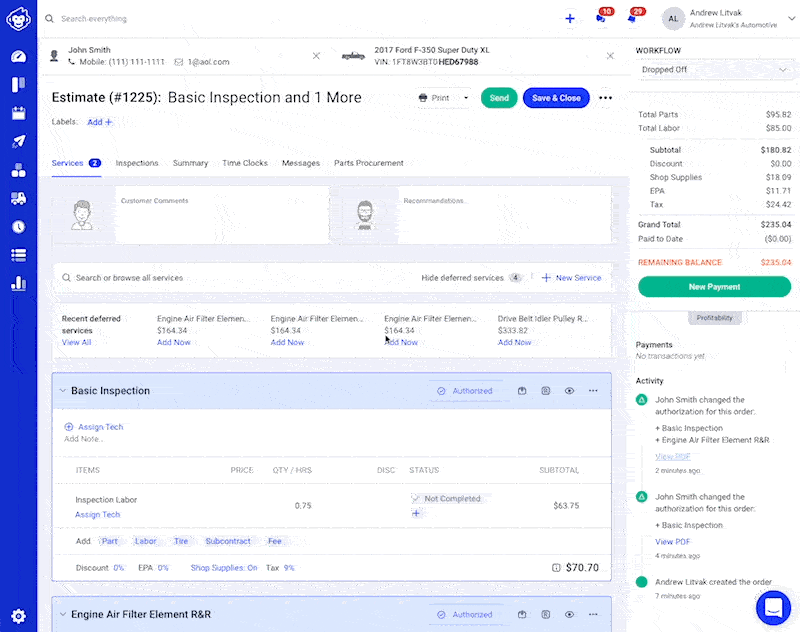Toggle Authorized status on Basic Inspection
This screenshot has width=800, height=632.
click(x=465, y=391)
